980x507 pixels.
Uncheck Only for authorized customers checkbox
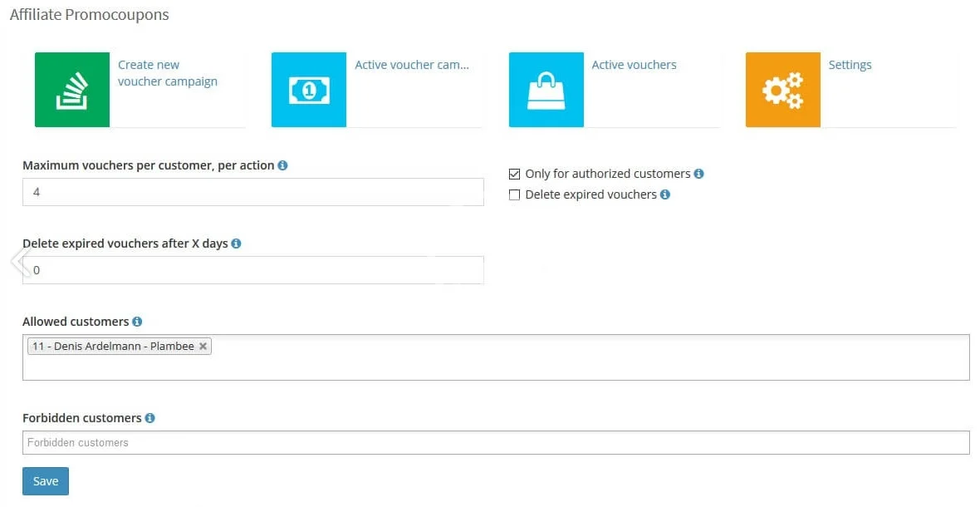tap(514, 174)
